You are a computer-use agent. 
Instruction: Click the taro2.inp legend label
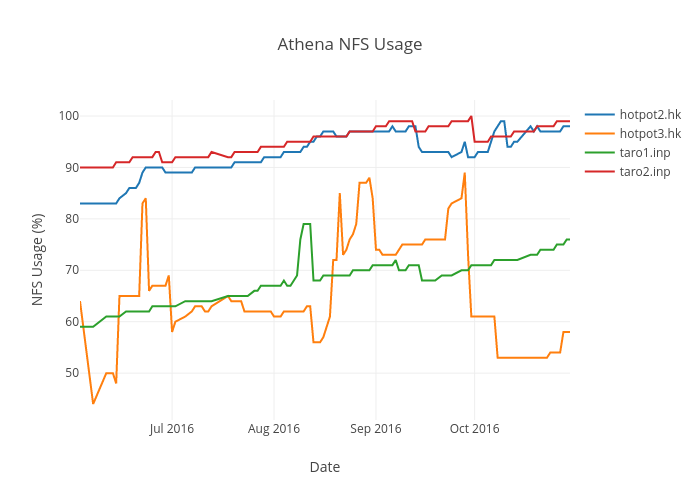[645, 172]
